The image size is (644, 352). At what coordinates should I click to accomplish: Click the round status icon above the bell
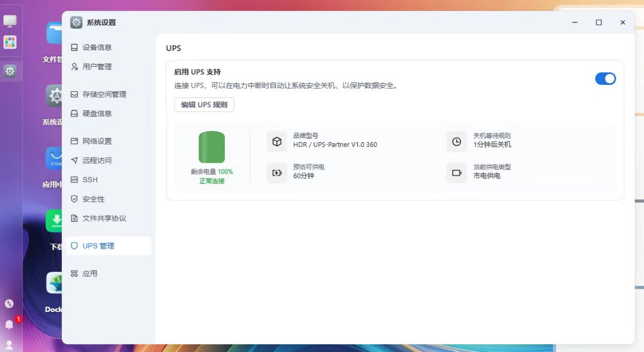9,304
